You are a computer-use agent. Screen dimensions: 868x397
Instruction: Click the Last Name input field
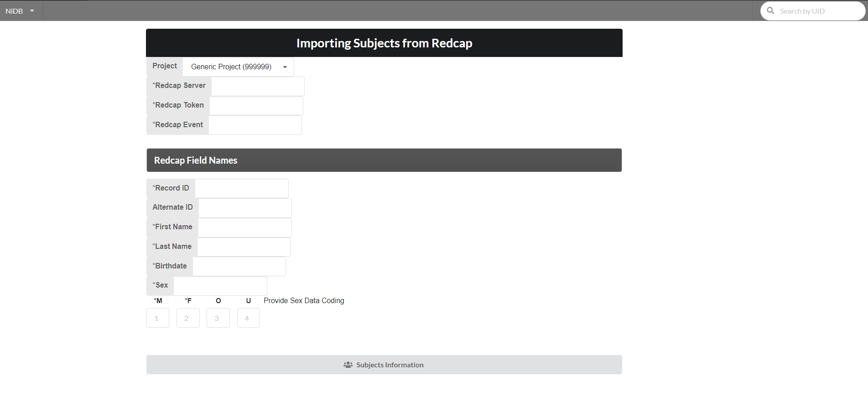(x=244, y=247)
